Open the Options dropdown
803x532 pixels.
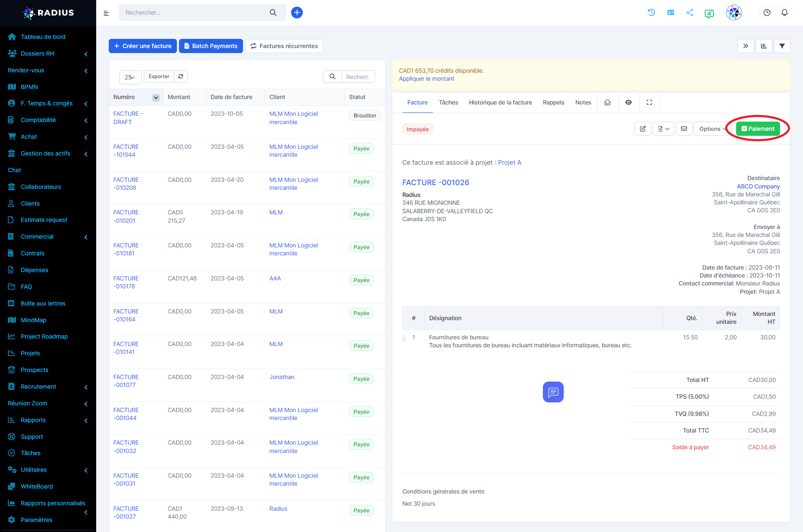pyautogui.click(x=713, y=129)
